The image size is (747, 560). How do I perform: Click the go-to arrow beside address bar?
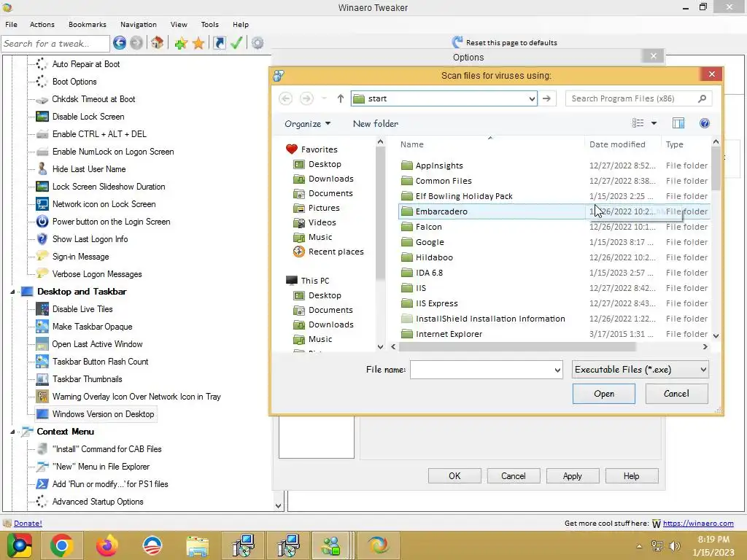point(547,98)
